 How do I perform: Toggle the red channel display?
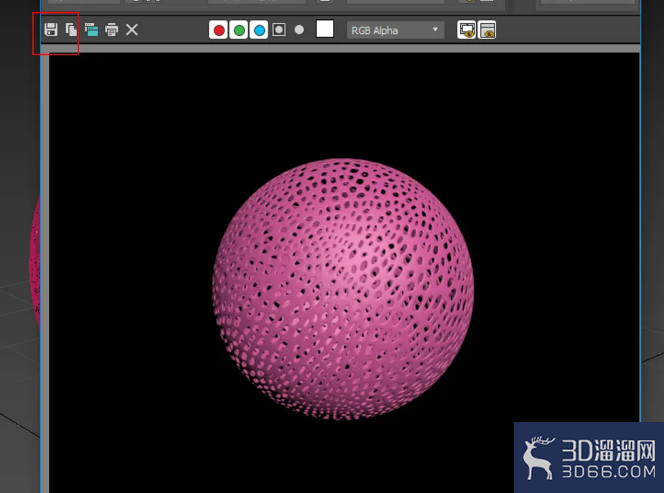219,30
